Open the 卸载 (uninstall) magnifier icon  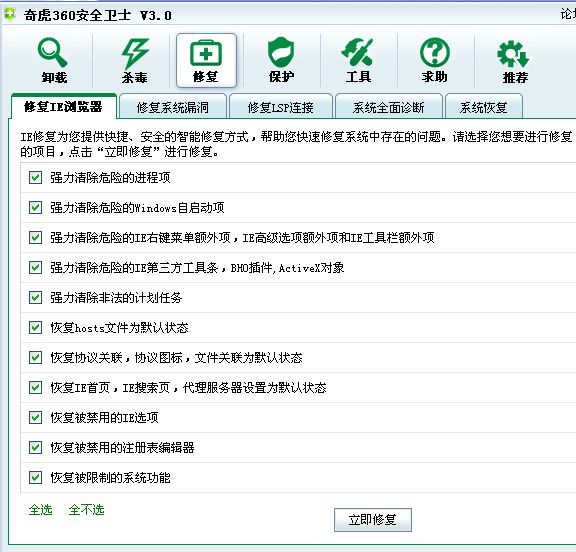tap(53, 53)
